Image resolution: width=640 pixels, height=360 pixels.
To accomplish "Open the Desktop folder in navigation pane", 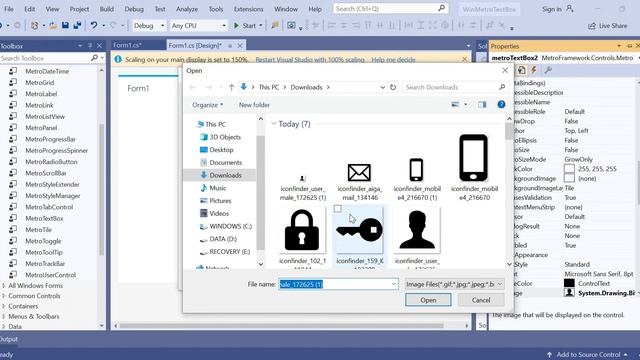I will 221,150.
